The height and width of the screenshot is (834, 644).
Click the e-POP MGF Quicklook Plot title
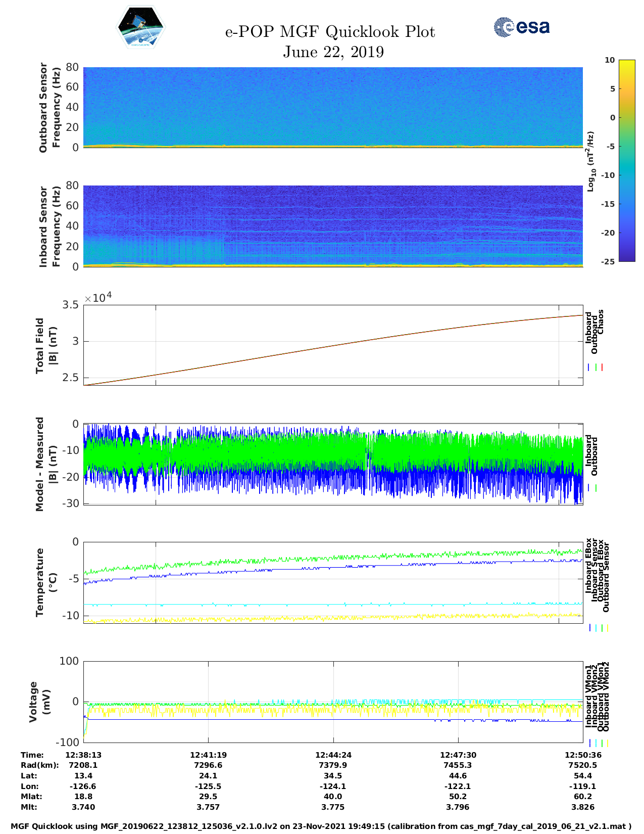[x=330, y=32]
